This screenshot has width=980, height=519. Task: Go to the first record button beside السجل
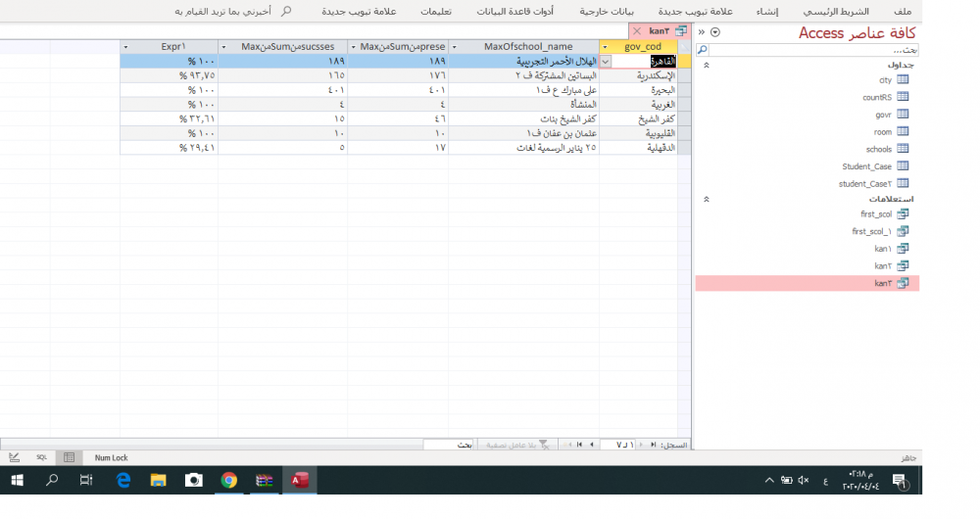point(653,445)
